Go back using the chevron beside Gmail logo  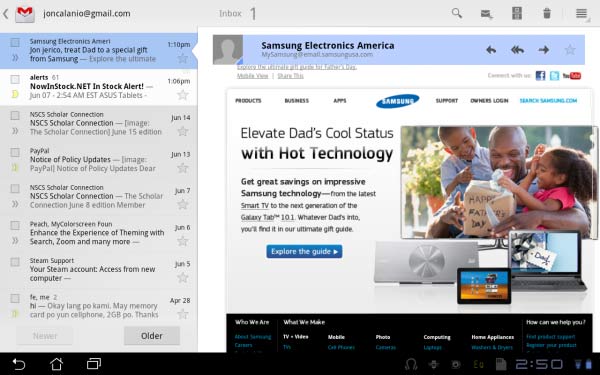point(6,14)
